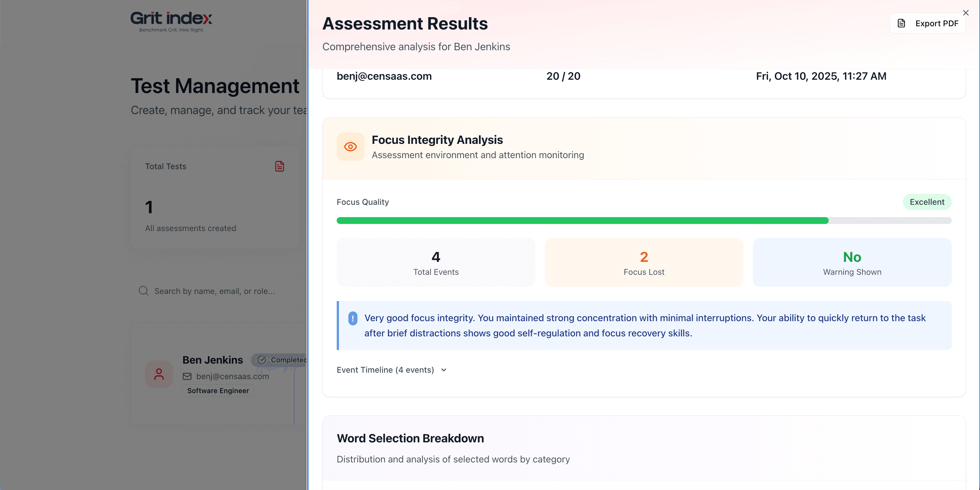This screenshot has height=490, width=980.
Task: Expand the Event Timeline chevron
Action: (x=444, y=370)
